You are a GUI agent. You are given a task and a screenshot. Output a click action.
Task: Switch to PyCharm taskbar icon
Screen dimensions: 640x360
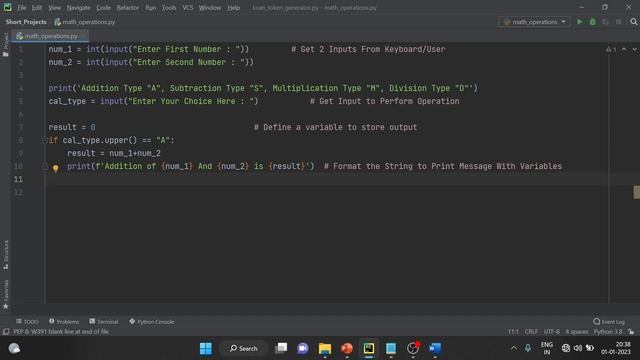pyautogui.click(x=369, y=348)
